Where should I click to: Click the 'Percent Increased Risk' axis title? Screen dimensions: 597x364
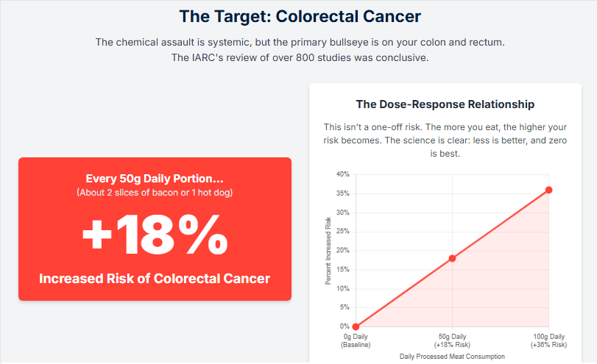328,250
